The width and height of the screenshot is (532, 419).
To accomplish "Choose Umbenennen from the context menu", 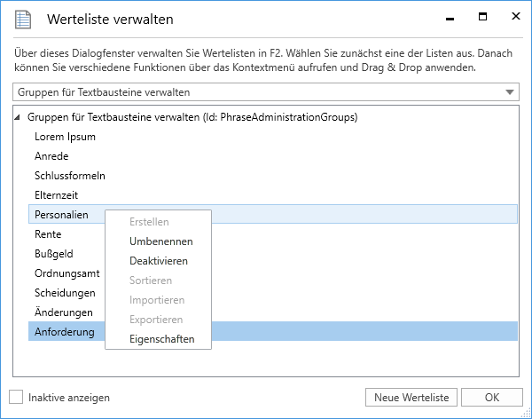I will click(160, 241).
